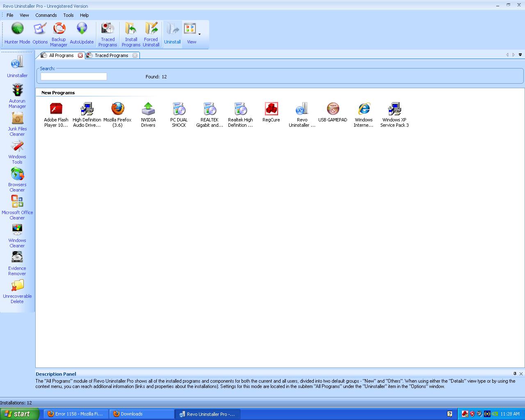
Task: Open the Tools menu
Action: tap(68, 15)
